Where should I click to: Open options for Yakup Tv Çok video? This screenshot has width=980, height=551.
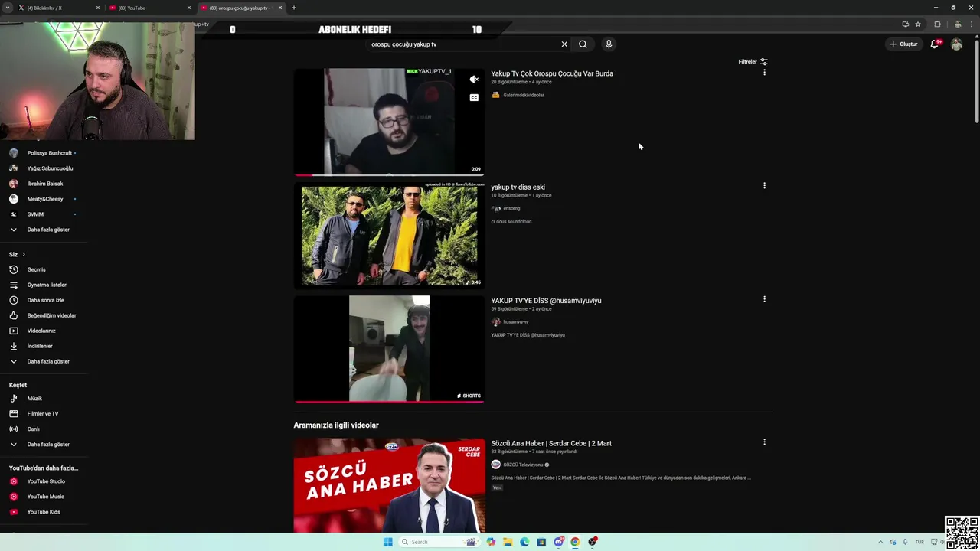764,73
